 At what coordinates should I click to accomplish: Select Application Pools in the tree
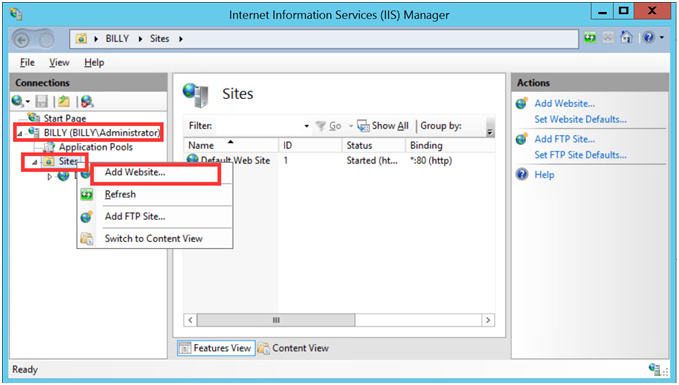[x=96, y=147]
